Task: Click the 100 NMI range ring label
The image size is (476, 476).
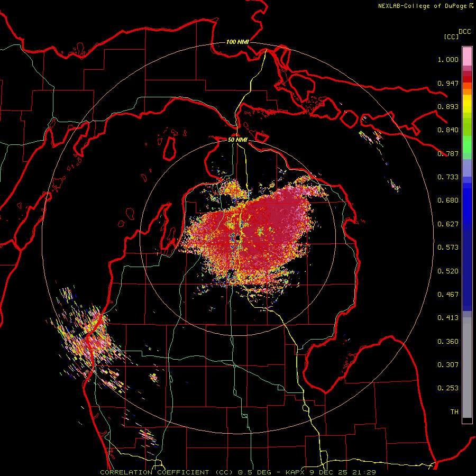Action: 237,42
